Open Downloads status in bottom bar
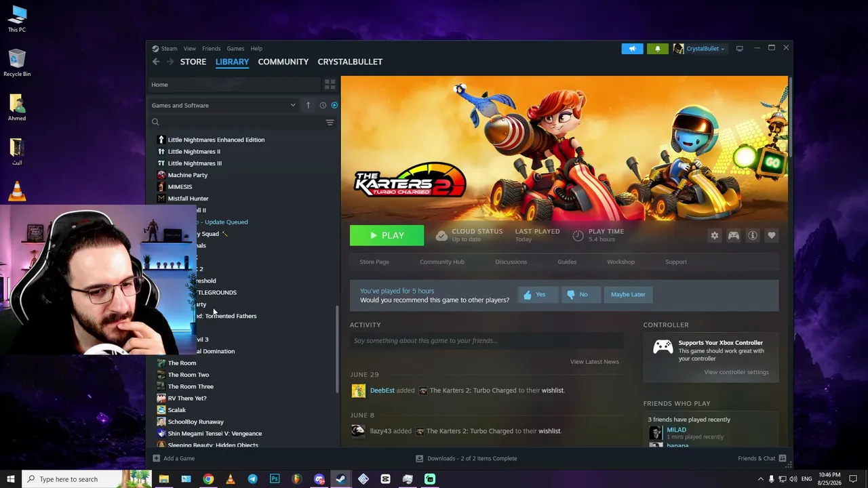Viewport: 868px width, 488px height. click(466, 459)
